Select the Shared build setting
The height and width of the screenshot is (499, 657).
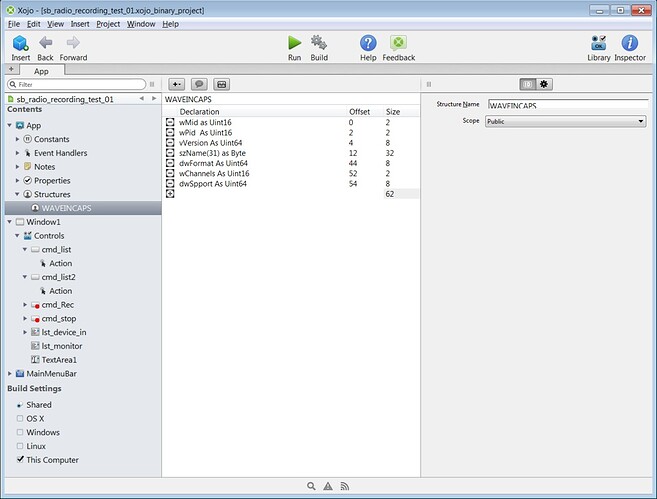[39, 405]
